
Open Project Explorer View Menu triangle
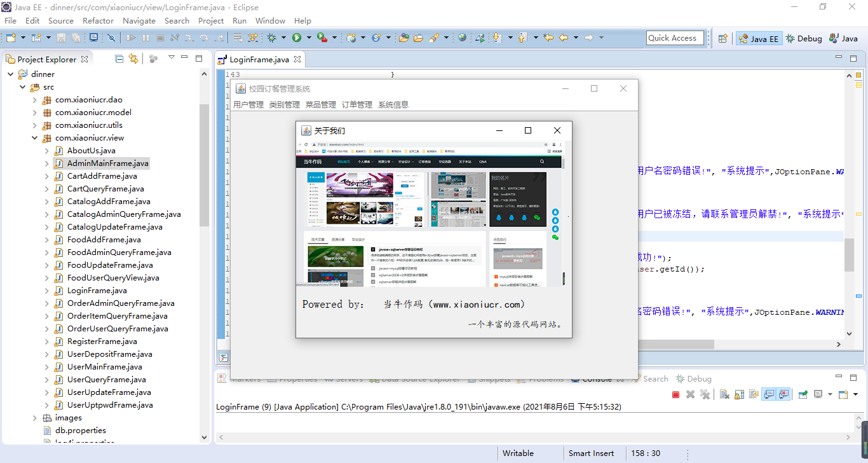coord(171,57)
